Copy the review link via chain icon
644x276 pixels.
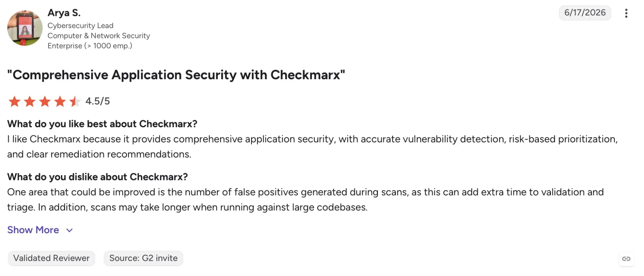(x=626, y=259)
